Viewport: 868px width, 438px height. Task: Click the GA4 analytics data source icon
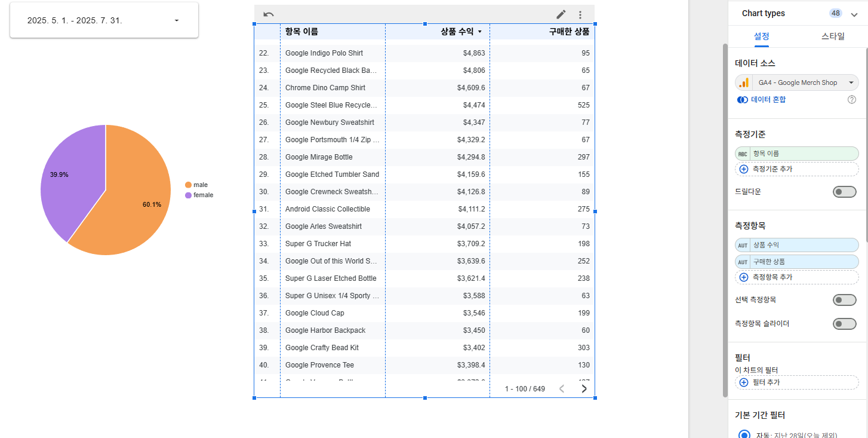pos(744,82)
